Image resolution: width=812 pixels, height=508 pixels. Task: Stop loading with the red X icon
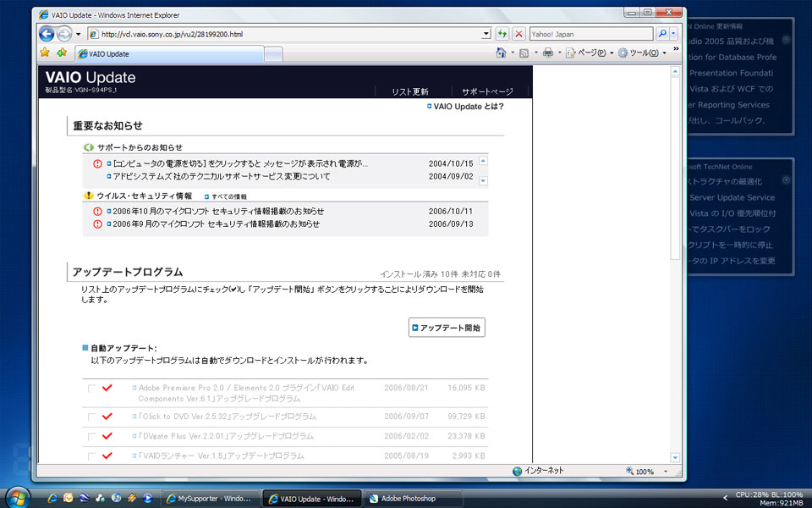coord(518,34)
